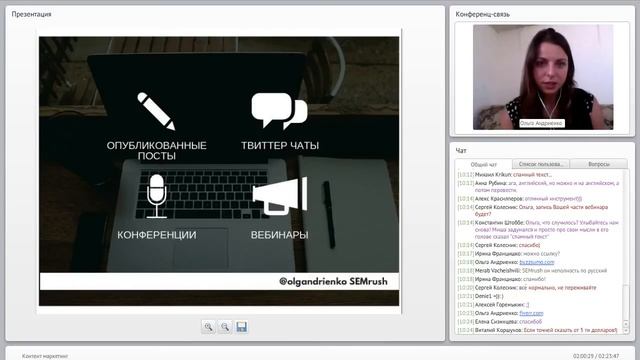Click the ВЕБИНАРЫ slide caption
Image resolution: width=640 pixels, height=360 pixels.
[x=280, y=235]
